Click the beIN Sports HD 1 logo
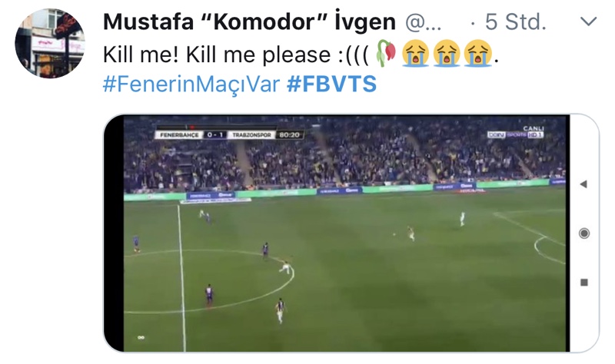The height and width of the screenshot is (364, 615). click(515, 134)
